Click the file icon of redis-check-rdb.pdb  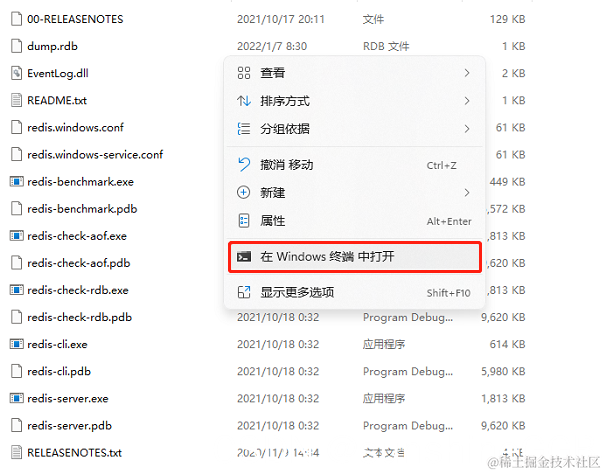tap(16, 317)
